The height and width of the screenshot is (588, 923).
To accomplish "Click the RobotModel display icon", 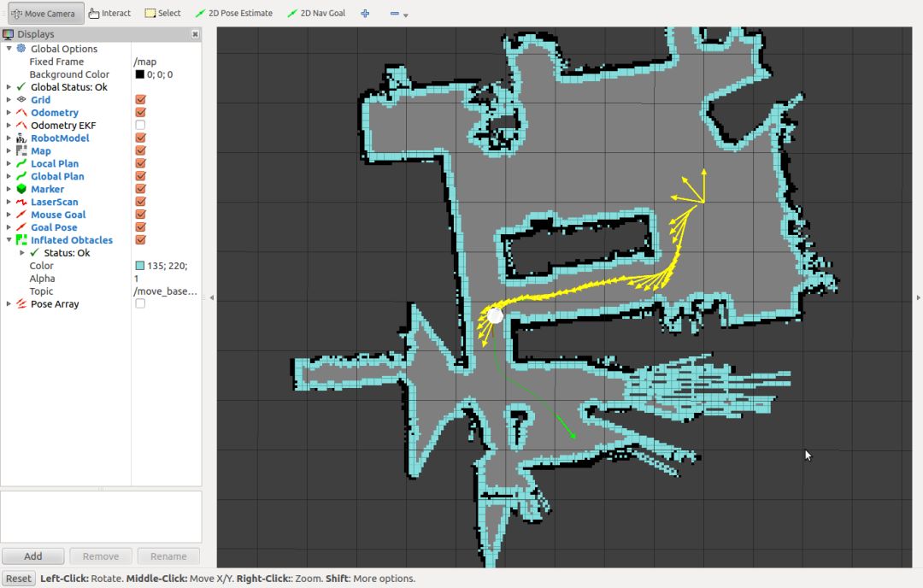I will [x=21, y=138].
